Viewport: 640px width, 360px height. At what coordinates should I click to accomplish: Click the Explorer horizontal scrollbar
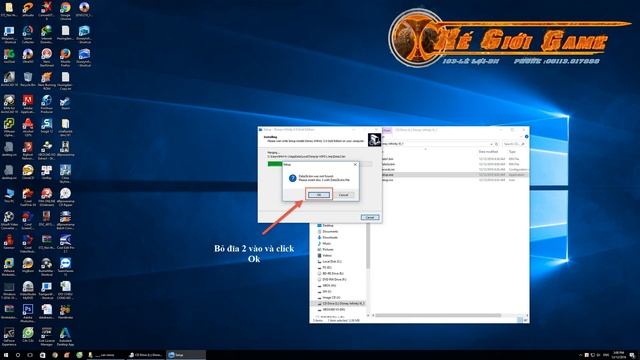coord(438,316)
